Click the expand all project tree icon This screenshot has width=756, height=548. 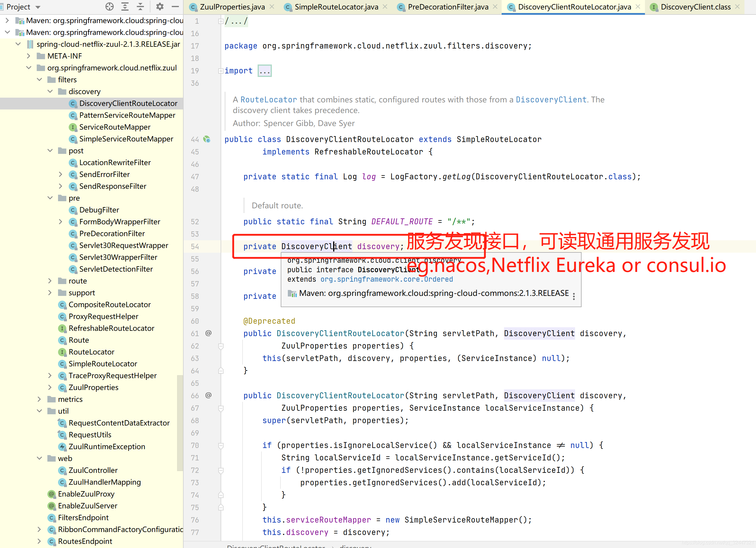click(125, 7)
